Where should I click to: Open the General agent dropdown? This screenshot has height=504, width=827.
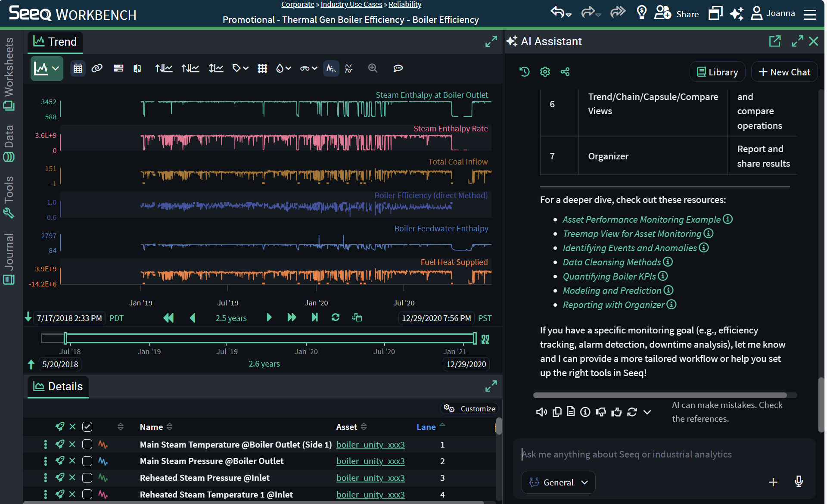[558, 482]
